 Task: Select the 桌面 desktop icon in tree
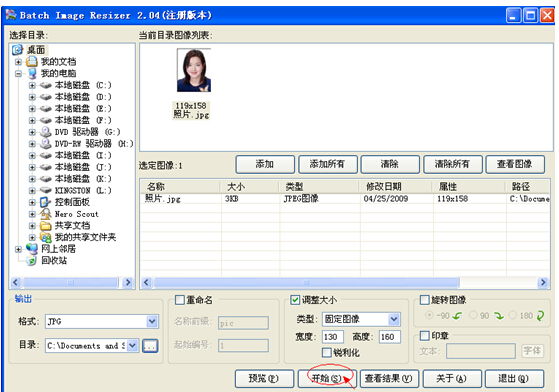click(x=17, y=50)
